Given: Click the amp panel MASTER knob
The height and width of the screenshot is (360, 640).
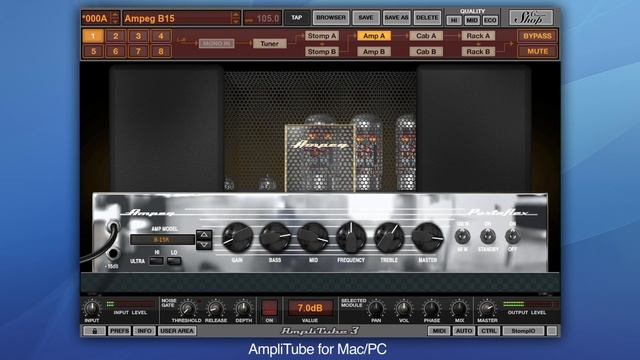Looking at the screenshot, I should (x=427, y=238).
